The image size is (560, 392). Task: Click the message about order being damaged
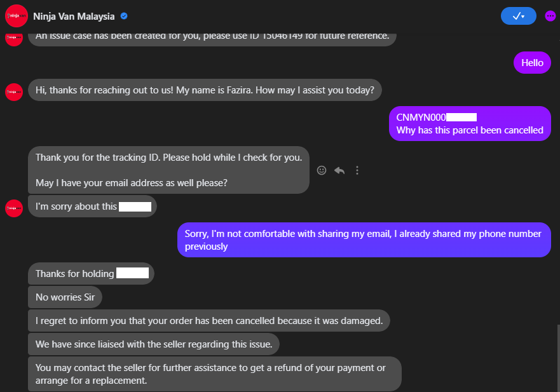click(x=208, y=321)
